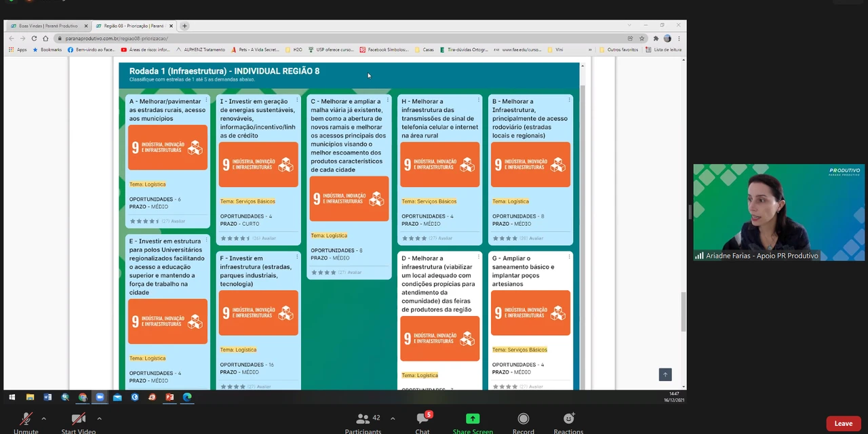
Task: Reload the page in Chrome
Action: point(34,39)
